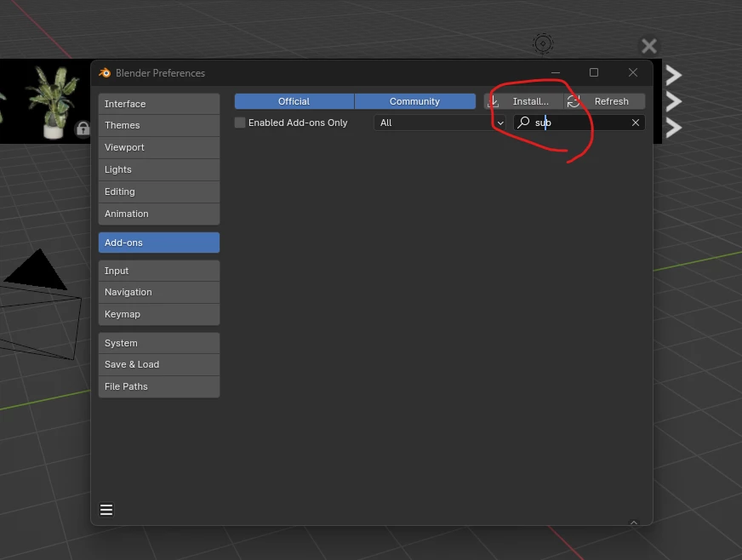This screenshot has height=560, width=742.
Task: Select the File Paths section
Action: (159, 386)
